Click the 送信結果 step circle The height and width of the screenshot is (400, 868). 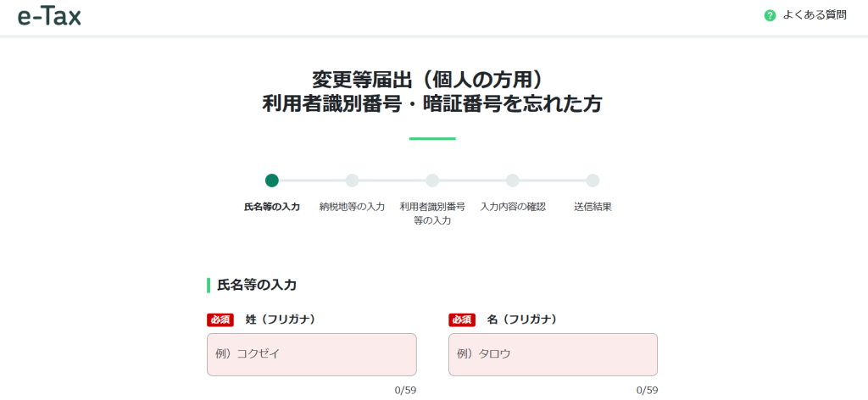tap(593, 181)
